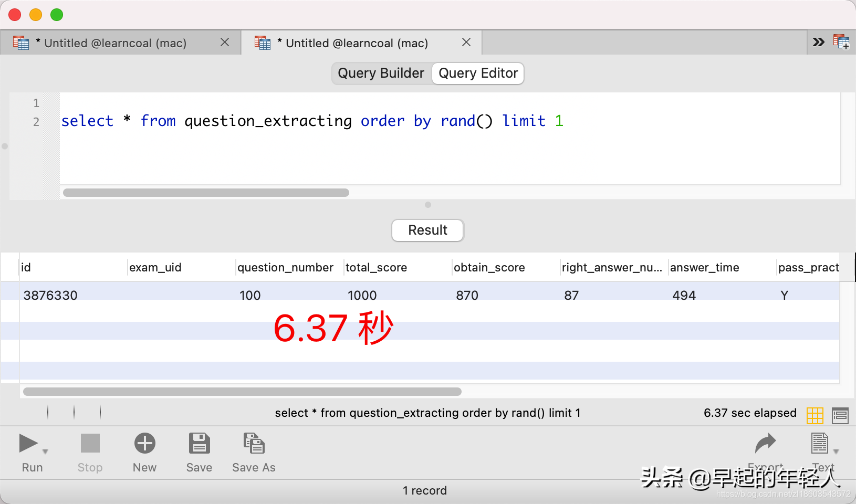Click the red macOS close button
856x504 pixels.
pos(15,15)
